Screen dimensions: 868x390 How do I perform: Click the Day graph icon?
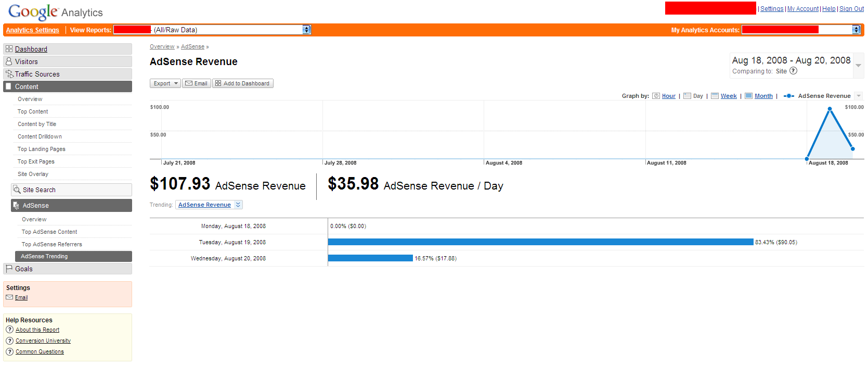(x=687, y=96)
